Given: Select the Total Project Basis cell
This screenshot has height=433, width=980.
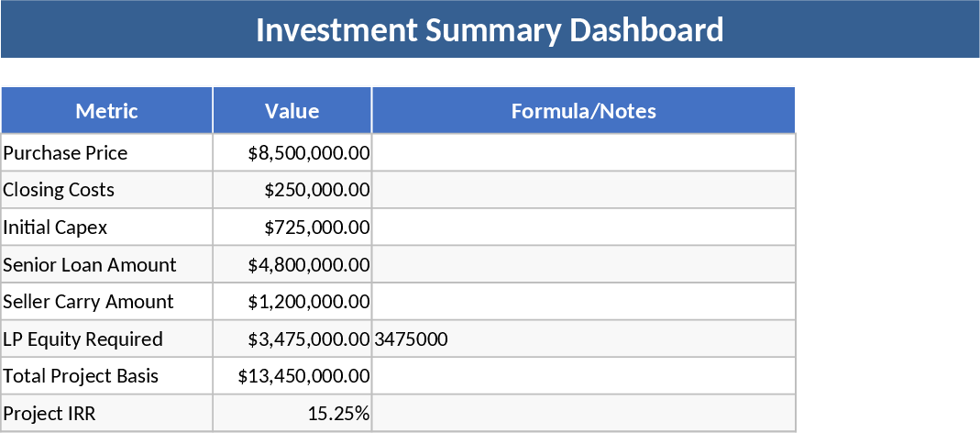Looking at the screenshot, I should [x=107, y=376].
